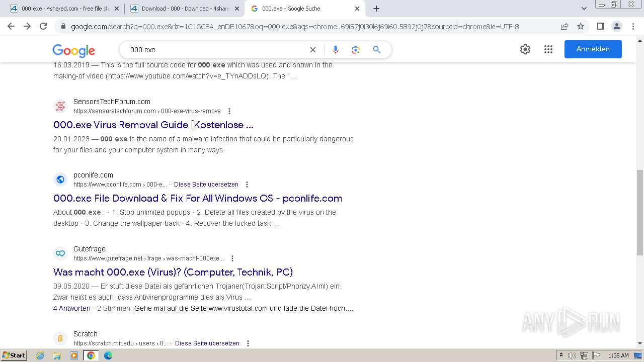Show hidden system tray icons
Screen dimensions: 644x362
click(561, 355)
